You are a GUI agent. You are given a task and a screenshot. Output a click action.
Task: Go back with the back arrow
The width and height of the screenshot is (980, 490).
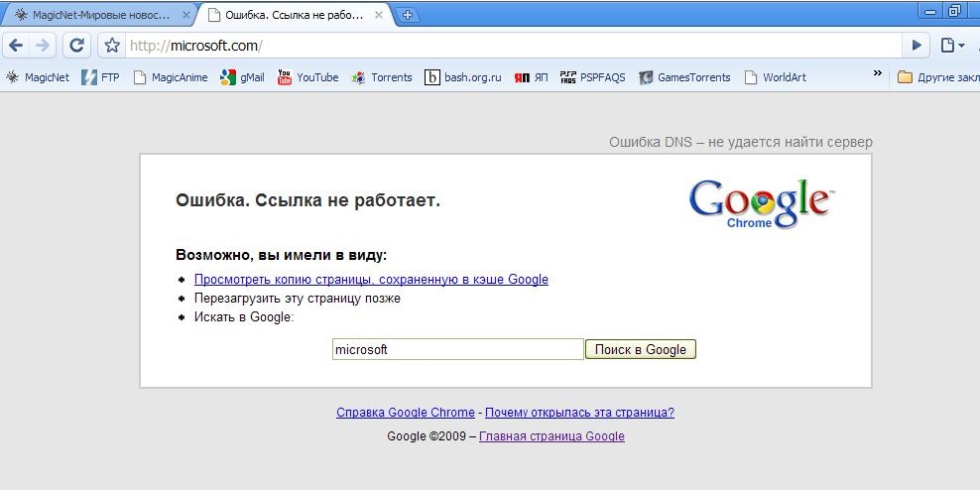(x=16, y=45)
